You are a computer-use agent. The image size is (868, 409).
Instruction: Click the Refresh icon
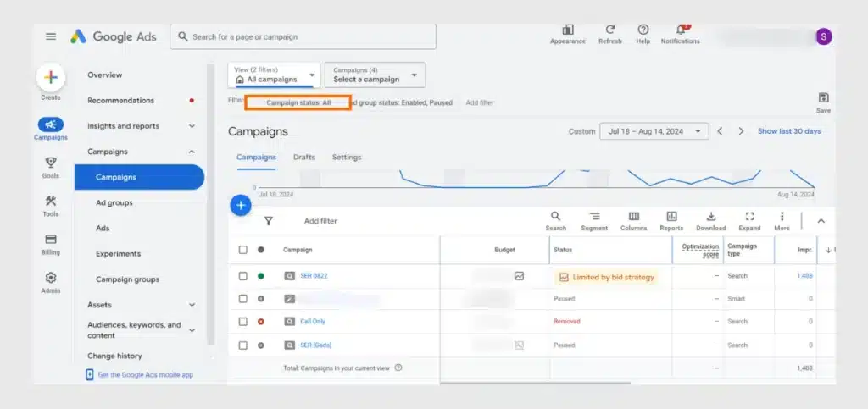pos(610,30)
